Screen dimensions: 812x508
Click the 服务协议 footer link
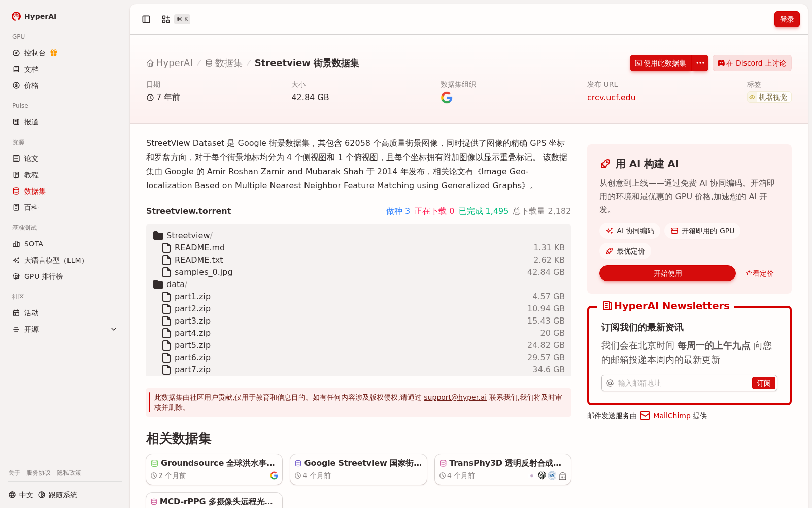(x=39, y=473)
